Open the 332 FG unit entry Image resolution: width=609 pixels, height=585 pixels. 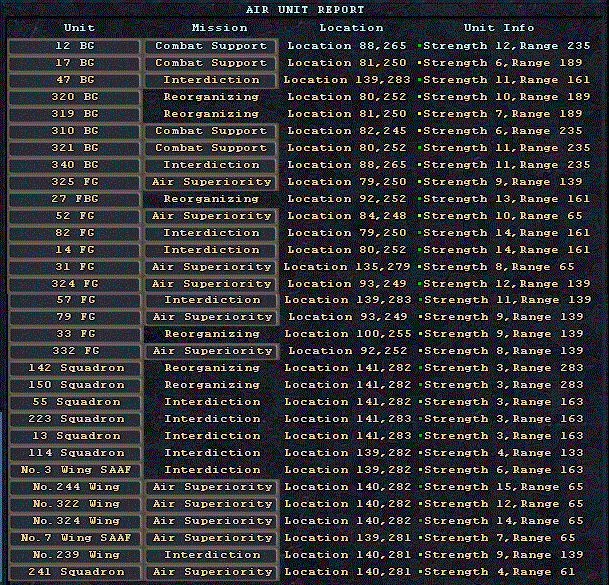coord(75,352)
